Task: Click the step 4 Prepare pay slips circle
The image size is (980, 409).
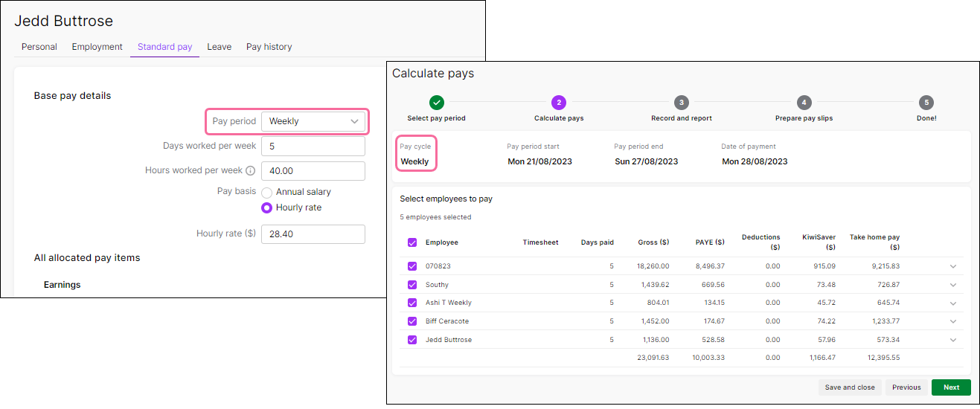Action: pyautogui.click(x=804, y=103)
